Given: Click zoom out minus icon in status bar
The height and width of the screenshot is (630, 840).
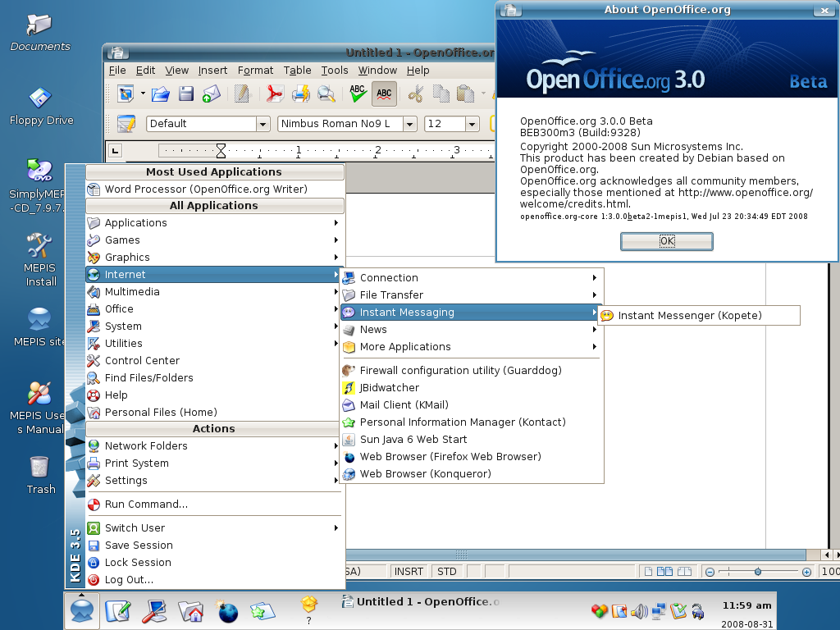Looking at the screenshot, I should click(x=710, y=572).
